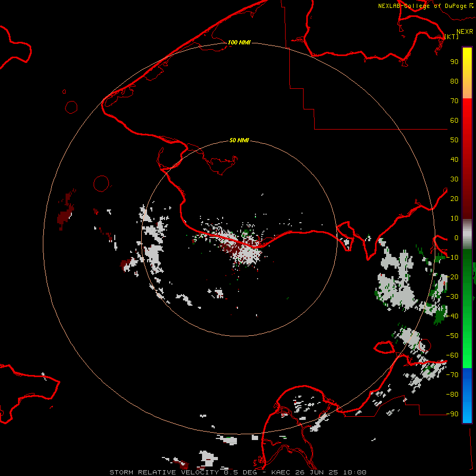The image size is (476, 476).
Task: Click the 100 NMI range ring label
Action: [239, 42]
